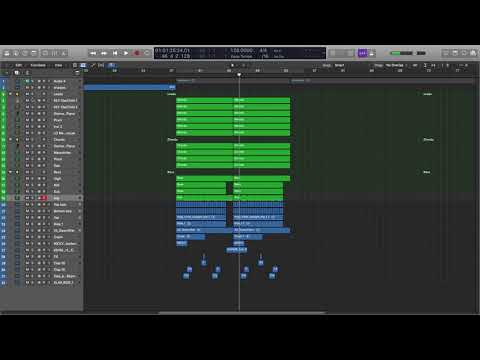Open the Loop Browser icon
Screen dimensions: 480x360
[464, 53]
